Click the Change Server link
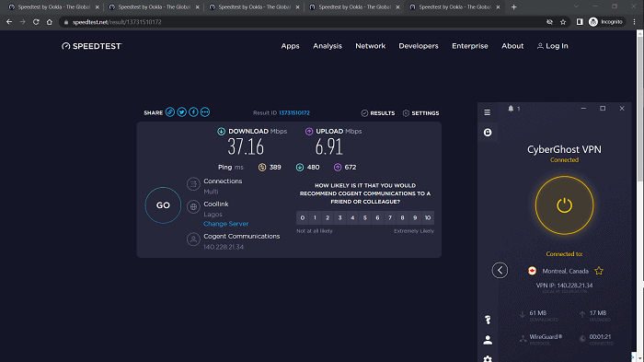 [226, 224]
